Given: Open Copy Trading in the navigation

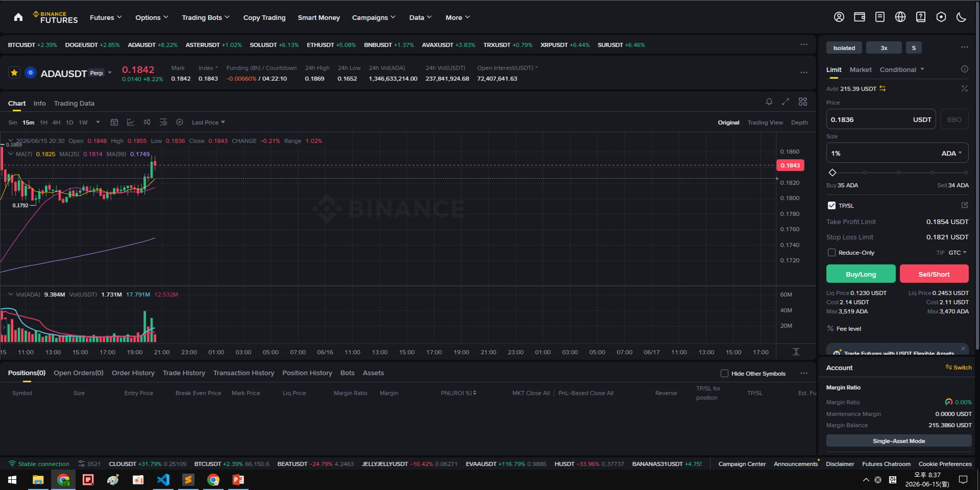Looking at the screenshot, I should tap(264, 17).
